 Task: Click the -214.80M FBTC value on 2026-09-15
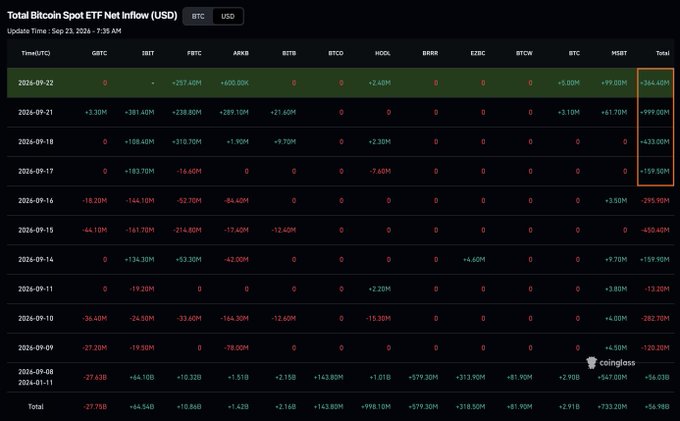(187, 230)
